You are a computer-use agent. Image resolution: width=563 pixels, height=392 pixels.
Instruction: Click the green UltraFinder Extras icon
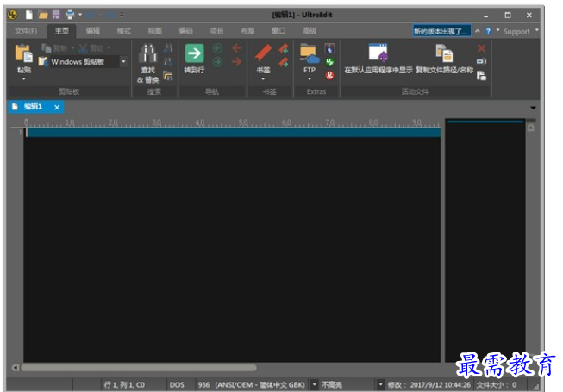(x=329, y=62)
